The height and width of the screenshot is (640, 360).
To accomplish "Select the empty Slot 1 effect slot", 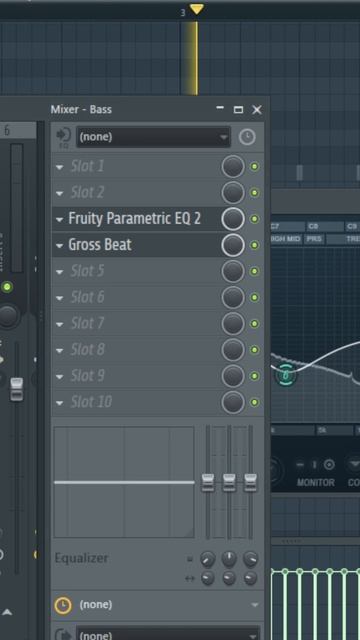I will pos(137,167).
